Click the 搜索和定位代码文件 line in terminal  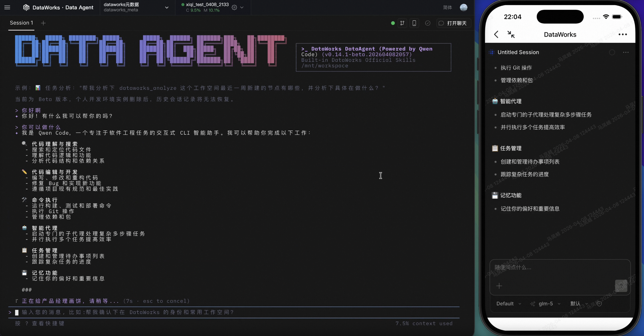tap(61, 150)
